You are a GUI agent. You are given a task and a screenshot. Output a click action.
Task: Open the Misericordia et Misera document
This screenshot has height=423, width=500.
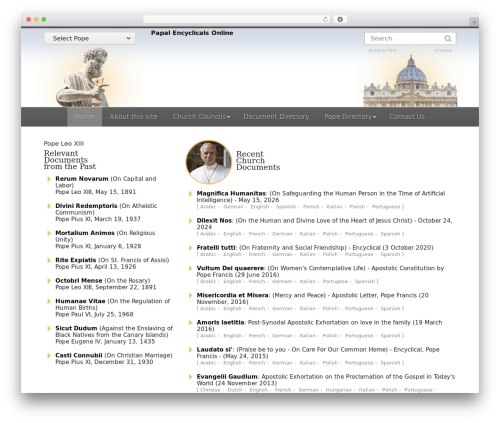(232, 296)
